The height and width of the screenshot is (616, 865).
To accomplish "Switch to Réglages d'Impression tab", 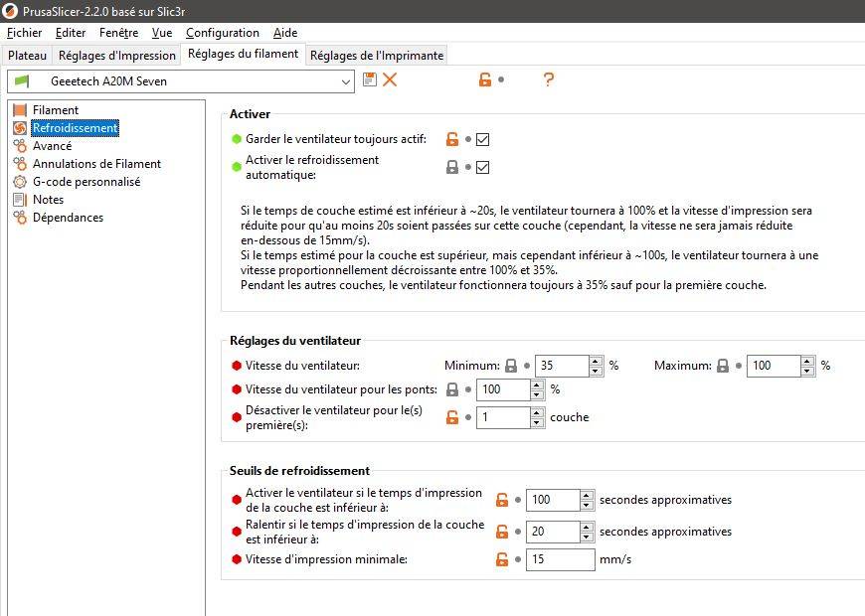I will point(117,56).
